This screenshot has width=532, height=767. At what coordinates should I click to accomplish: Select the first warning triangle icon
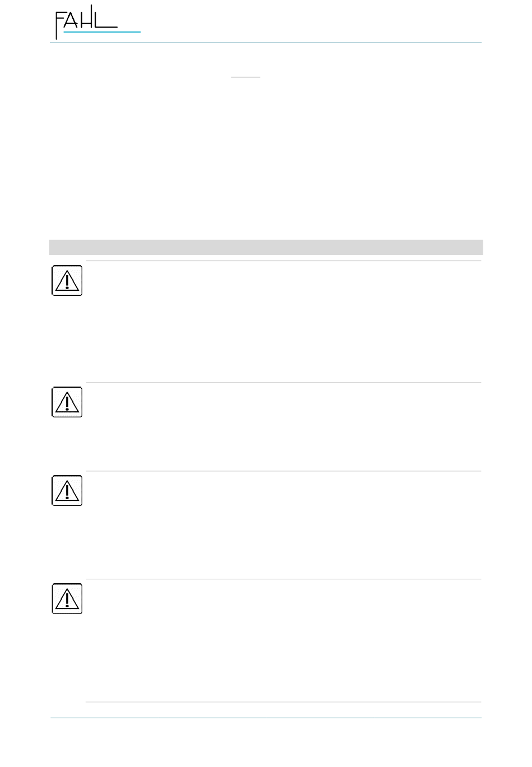(67, 281)
